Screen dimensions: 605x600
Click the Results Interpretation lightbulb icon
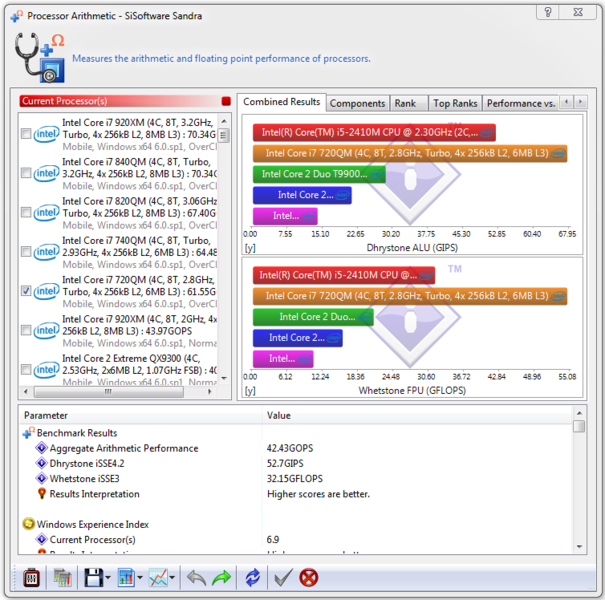pos(42,494)
